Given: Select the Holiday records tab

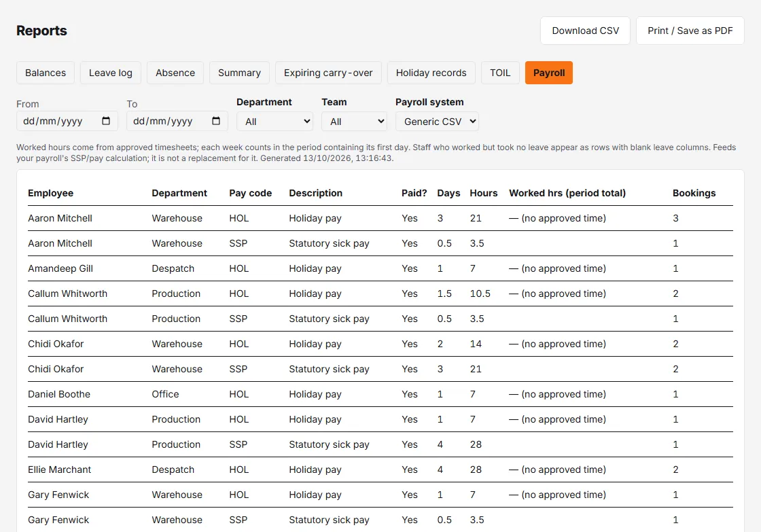Looking at the screenshot, I should point(431,73).
